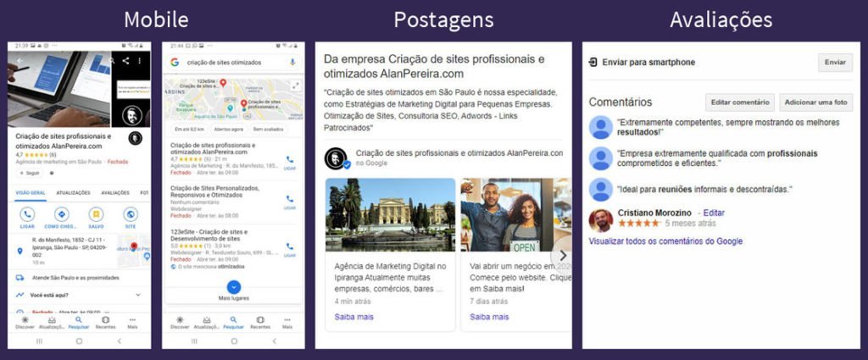Viewport: 868px width, 360px height.
Task: Open the '123eSite - Criação de sites' result
Action: point(209,235)
